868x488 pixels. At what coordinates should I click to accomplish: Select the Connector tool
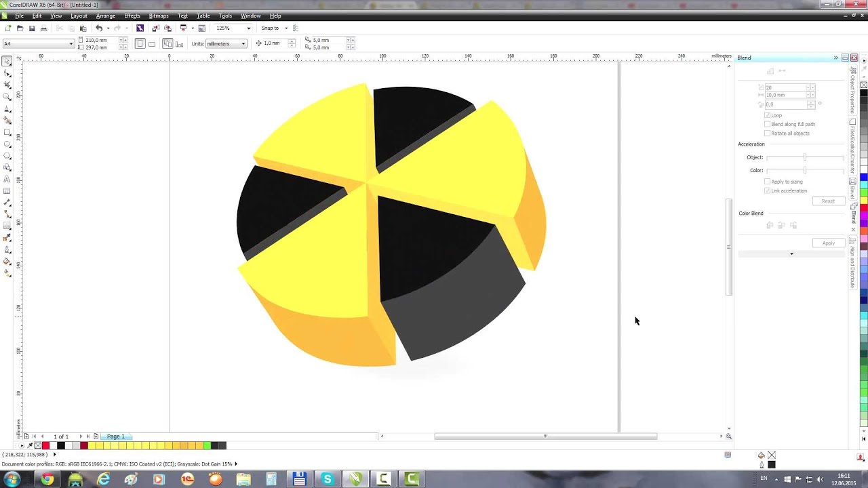(7, 214)
